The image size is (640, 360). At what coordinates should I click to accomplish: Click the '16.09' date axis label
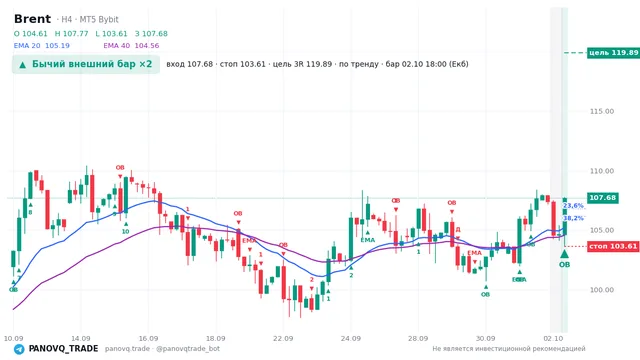tap(148, 338)
